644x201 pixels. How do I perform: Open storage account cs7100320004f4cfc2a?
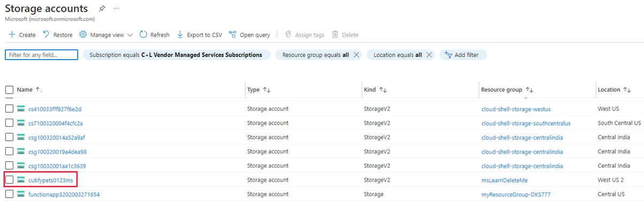pos(56,123)
